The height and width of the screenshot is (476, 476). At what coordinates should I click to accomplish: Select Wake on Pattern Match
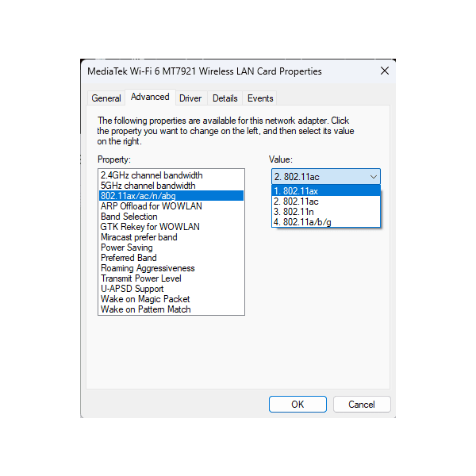pyautogui.click(x=171, y=309)
